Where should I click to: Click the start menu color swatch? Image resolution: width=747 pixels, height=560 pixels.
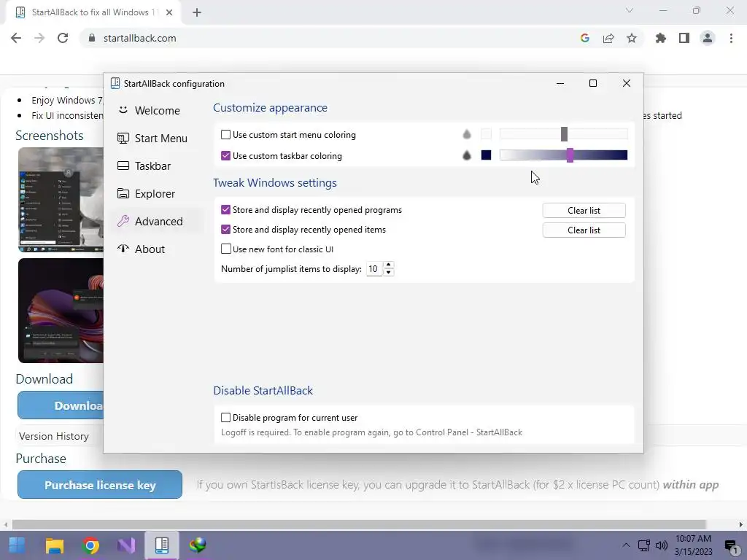[x=486, y=134]
